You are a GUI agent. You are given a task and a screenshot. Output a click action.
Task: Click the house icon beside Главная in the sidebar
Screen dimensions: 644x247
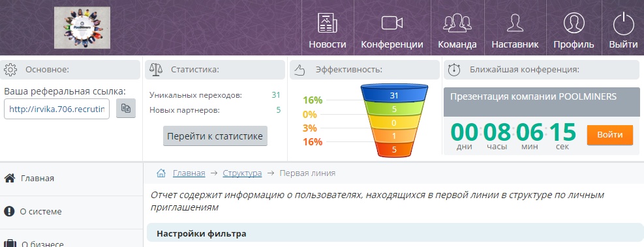tap(9, 178)
